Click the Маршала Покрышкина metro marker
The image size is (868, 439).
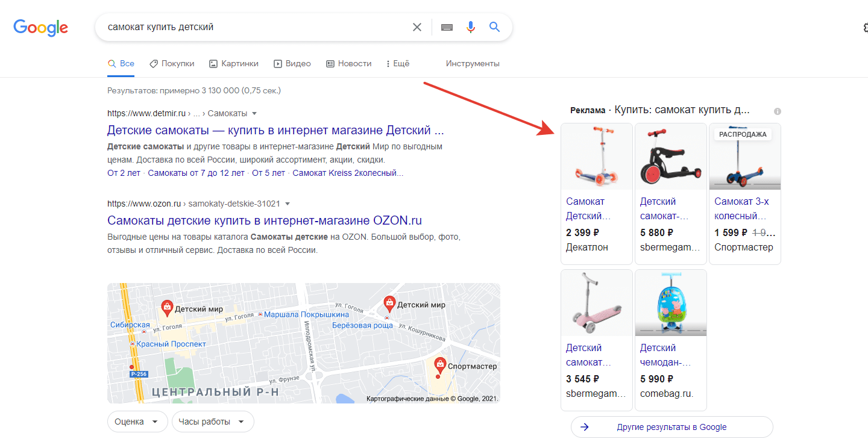(x=260, y=314)
